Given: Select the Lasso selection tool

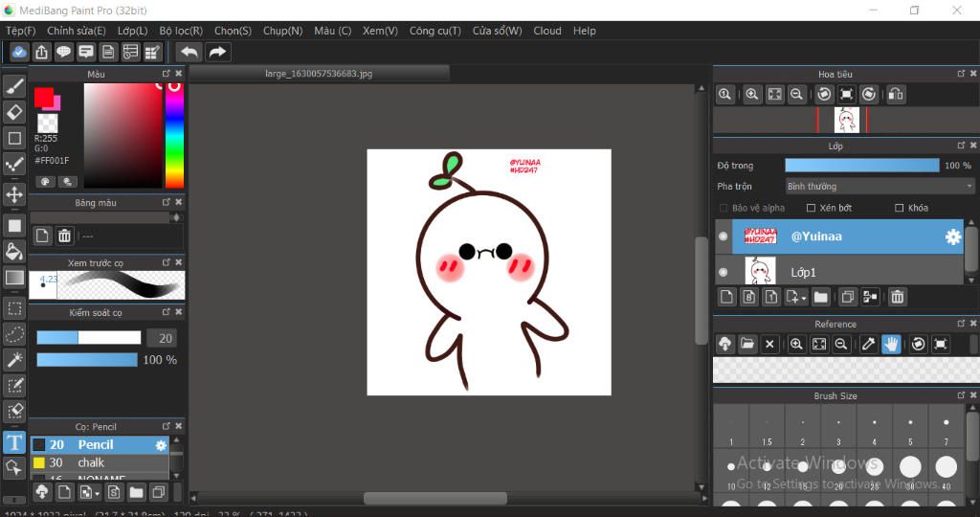Looking at the screenshot, I should coord(14,334).
